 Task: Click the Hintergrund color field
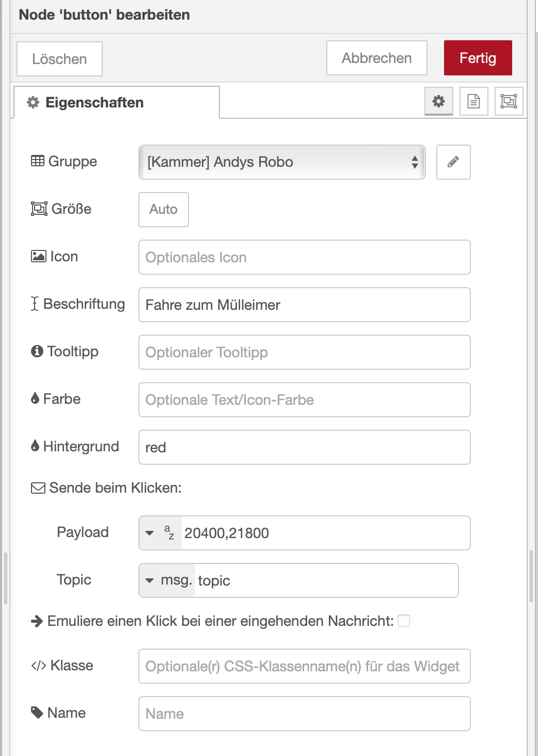click(x=304, y=447)
